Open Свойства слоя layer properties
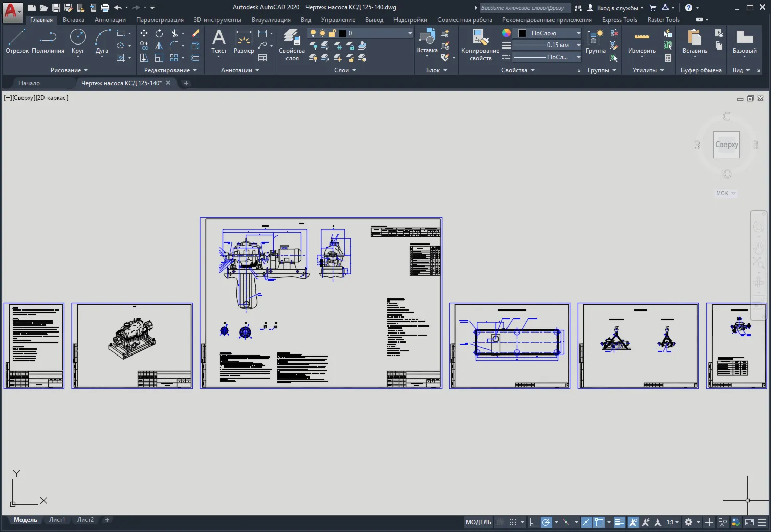 [x=292, y=45]
